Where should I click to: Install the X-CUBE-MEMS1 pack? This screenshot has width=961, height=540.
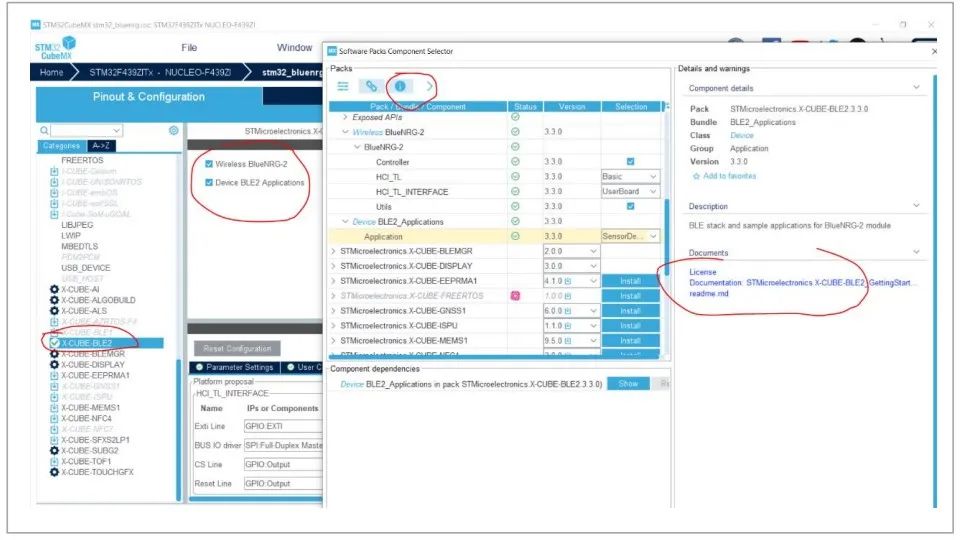630,340
